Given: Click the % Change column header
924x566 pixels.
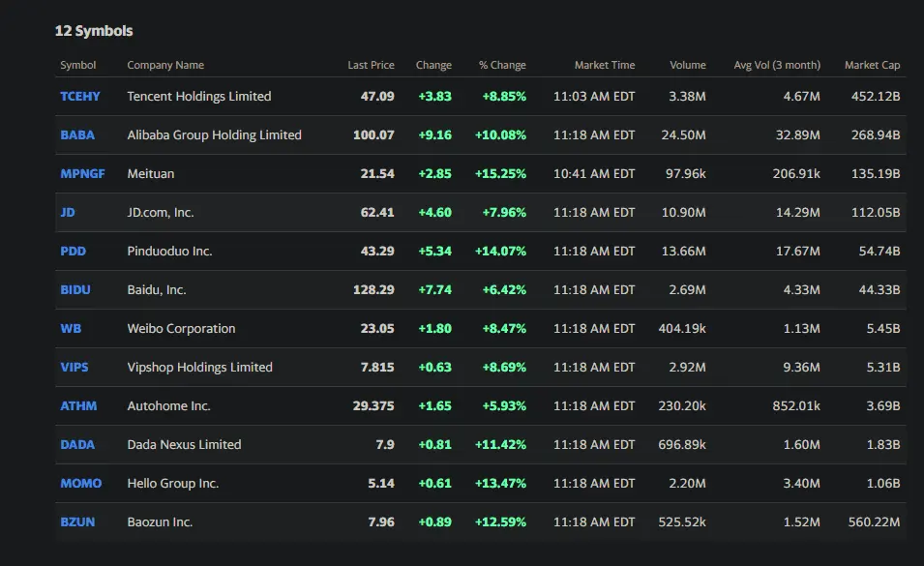Looking at the screenshot, I should pyautogui.click(x=502, y=66).
